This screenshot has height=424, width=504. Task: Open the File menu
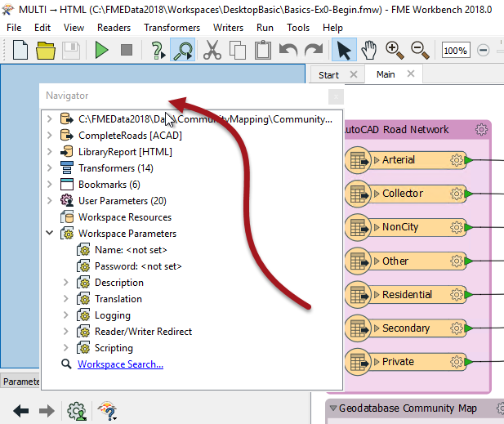[x=14, y=28]
